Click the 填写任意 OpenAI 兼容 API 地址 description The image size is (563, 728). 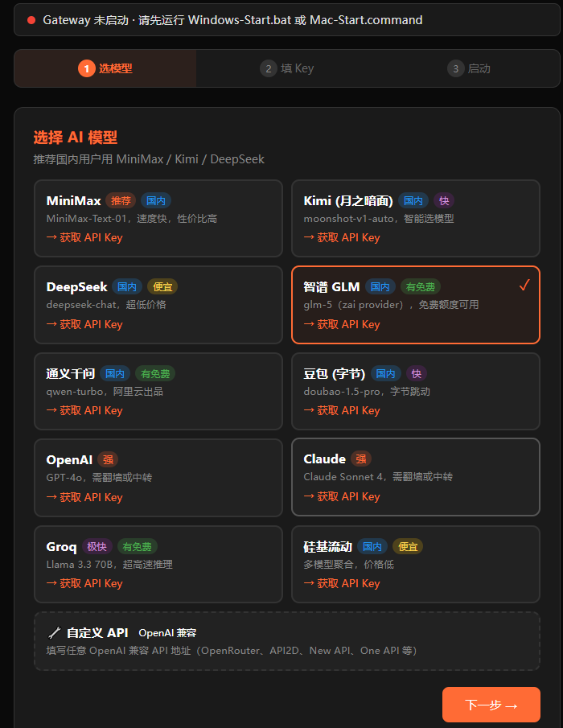click(232, 651)
